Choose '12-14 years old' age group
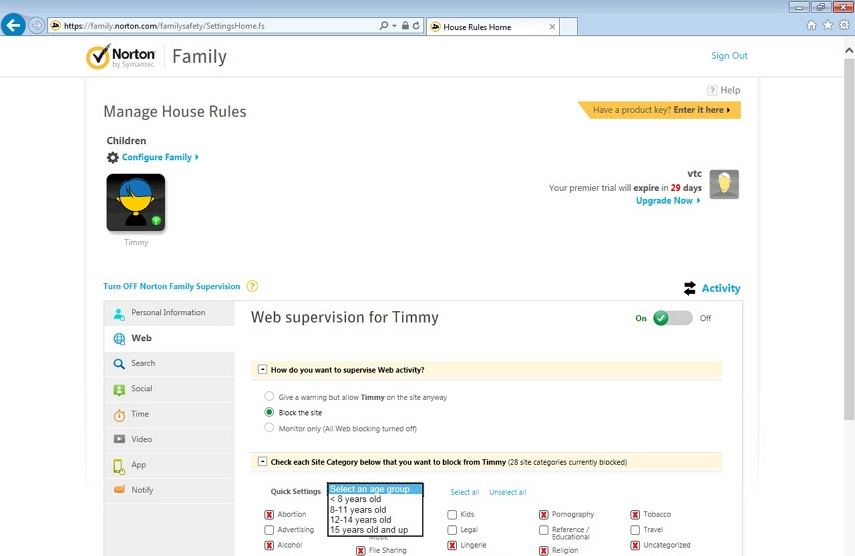855x556 pixels. click(375, 520)
